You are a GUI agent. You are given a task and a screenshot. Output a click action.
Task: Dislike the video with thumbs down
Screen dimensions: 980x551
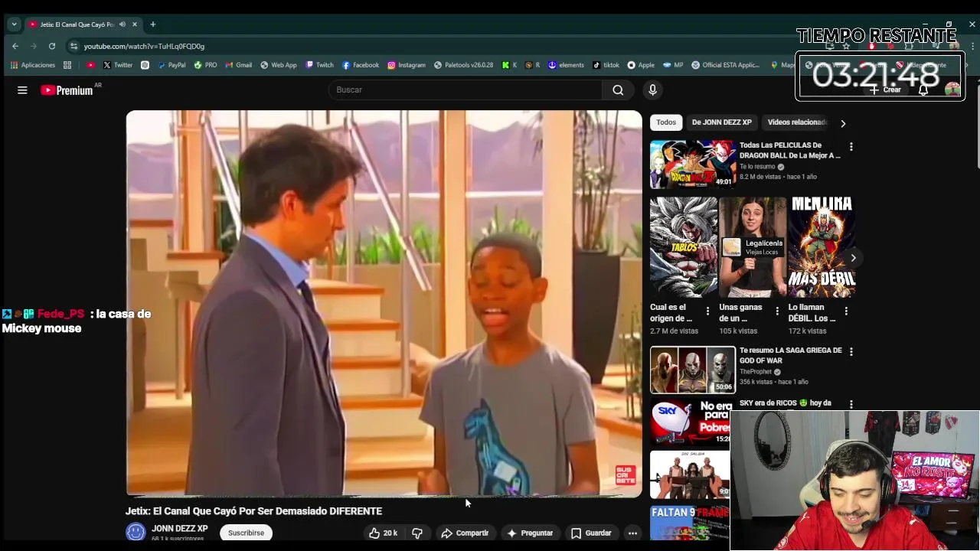pyautogui.click(x=417, y=533)
